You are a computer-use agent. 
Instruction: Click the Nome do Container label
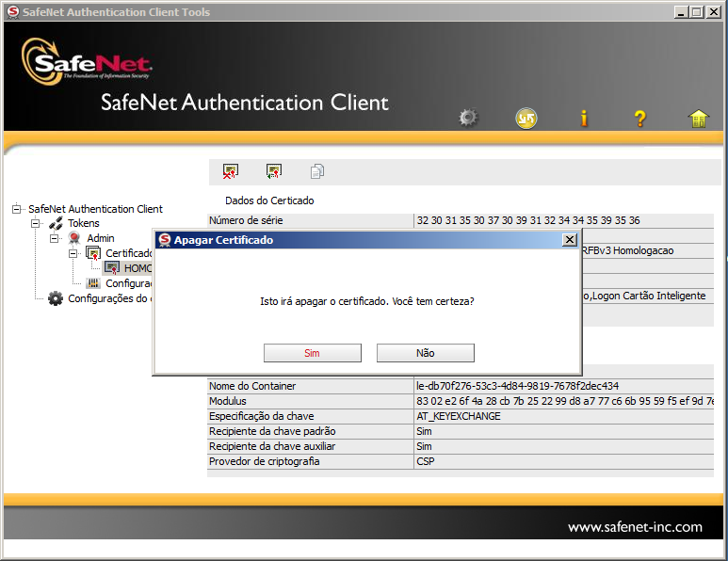(x=252, y=386)
